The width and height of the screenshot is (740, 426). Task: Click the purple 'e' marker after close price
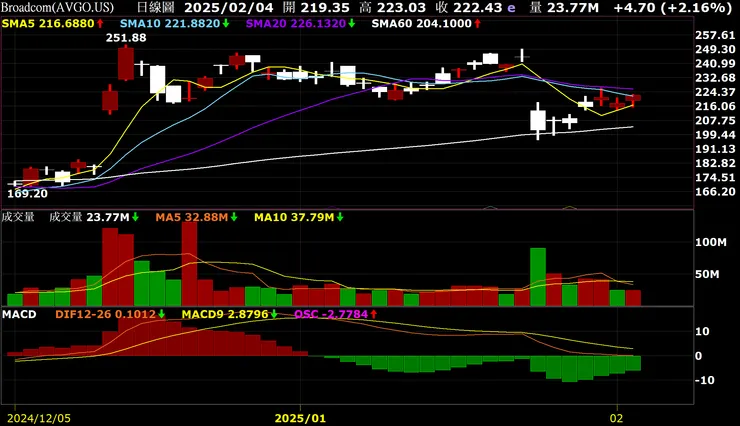(x=512, y=8)
